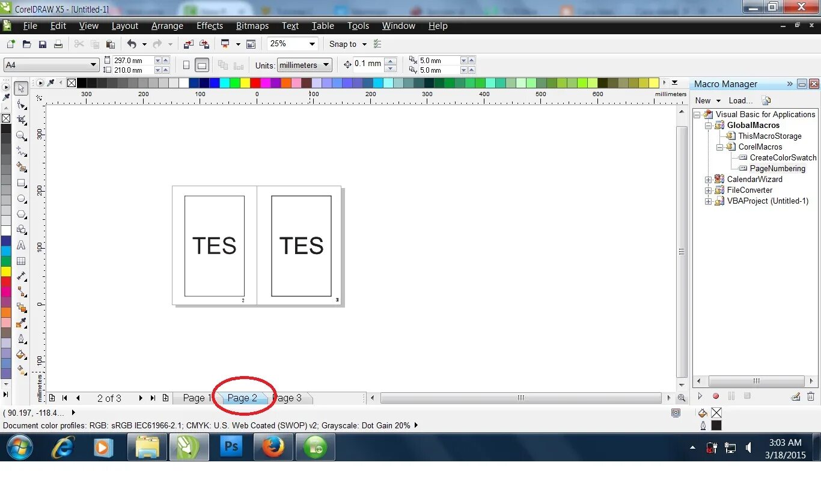Image resolution: width=821 pixels, height=504 pixels.
Task: Select the Pick tool
Action: (x=21, y=88)
